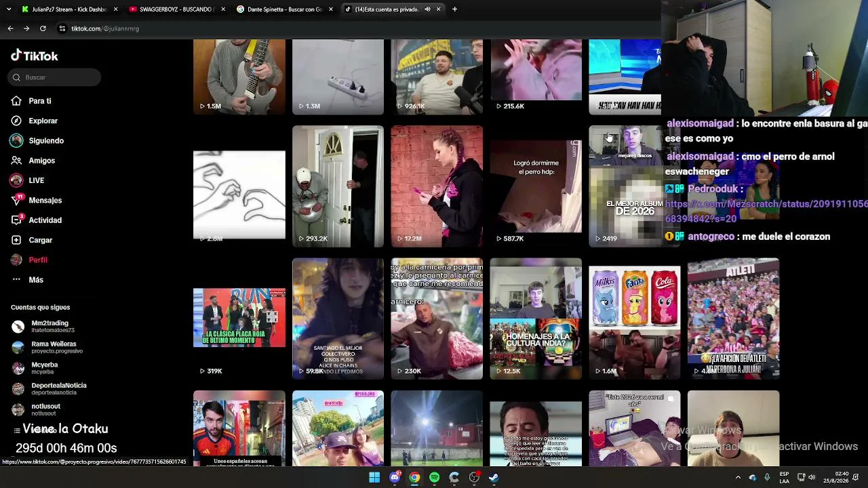Click the browser address bar
This screenshot has height=488, width=868.
pyautogui.click(x=353, y=28)
